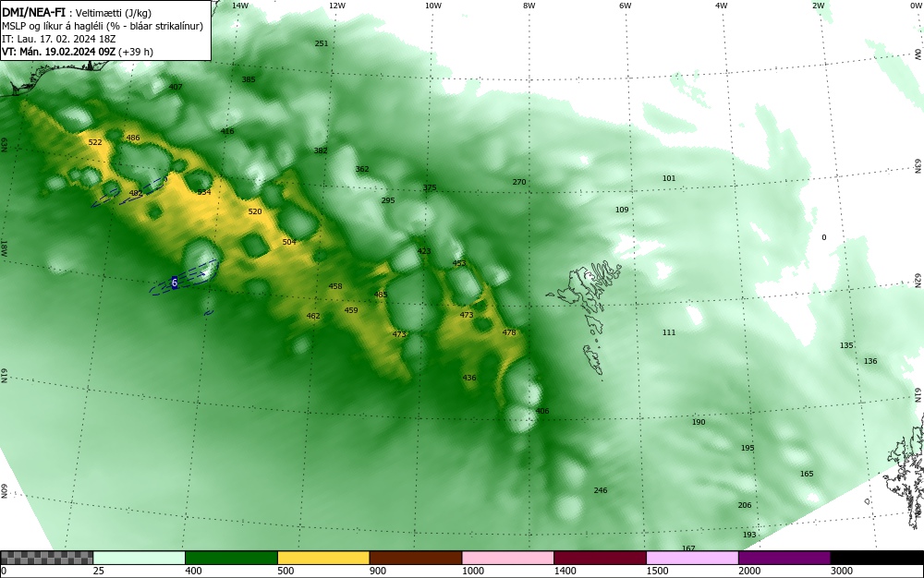Click the 10W longitude label
The height and width of the screenshot is (578, 924).
(x=432, y=6)
